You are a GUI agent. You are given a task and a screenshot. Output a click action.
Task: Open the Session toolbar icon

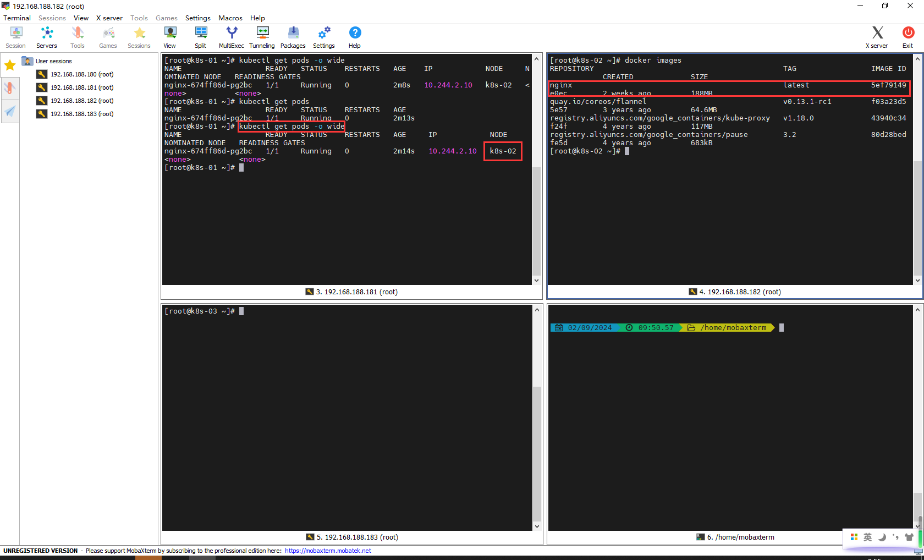point(15,37)
